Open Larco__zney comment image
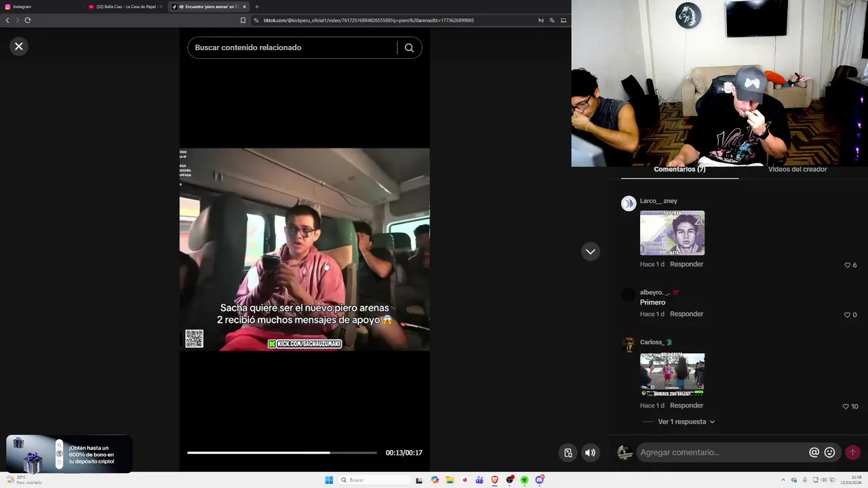Image resolution: width=868 pixels, height=488 pixels. pyautogui.click(x=672, y=233)
